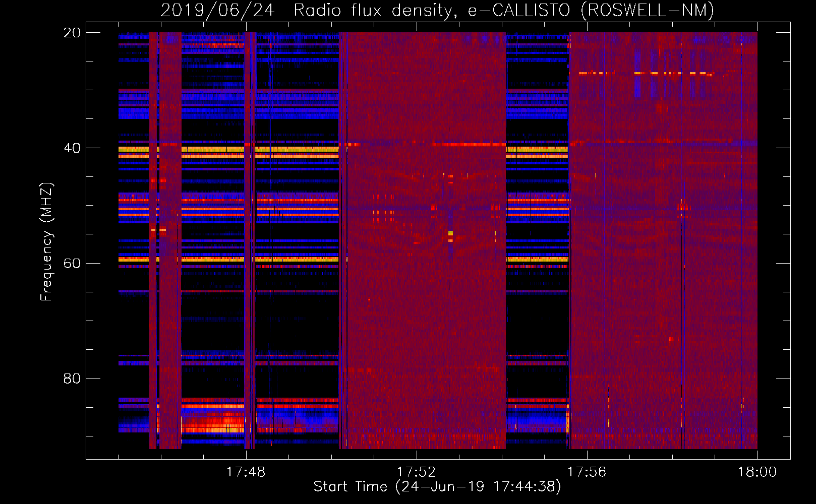Click the 20 MHz frequency tick label

pos(72,33)
